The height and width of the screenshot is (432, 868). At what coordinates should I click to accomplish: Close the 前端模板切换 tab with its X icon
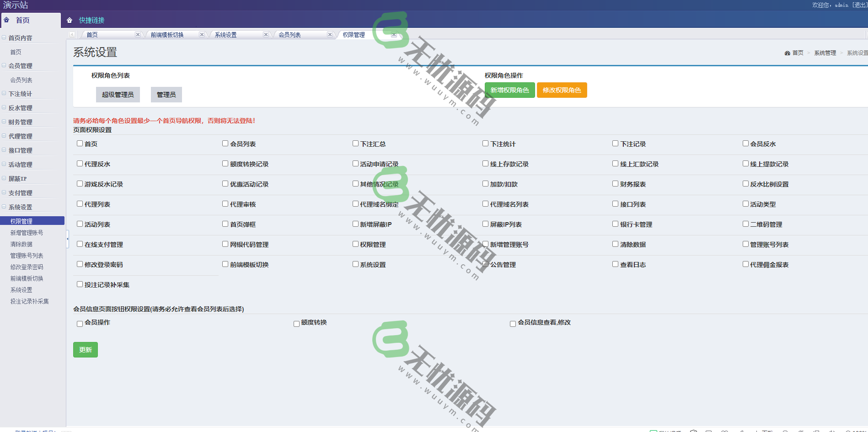point(202,34)
